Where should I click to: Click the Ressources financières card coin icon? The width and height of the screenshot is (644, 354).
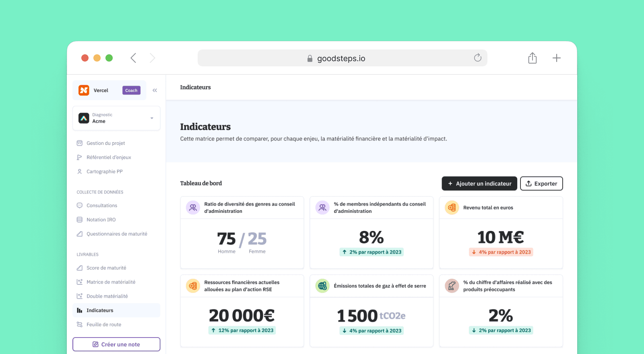coord(193,286)
